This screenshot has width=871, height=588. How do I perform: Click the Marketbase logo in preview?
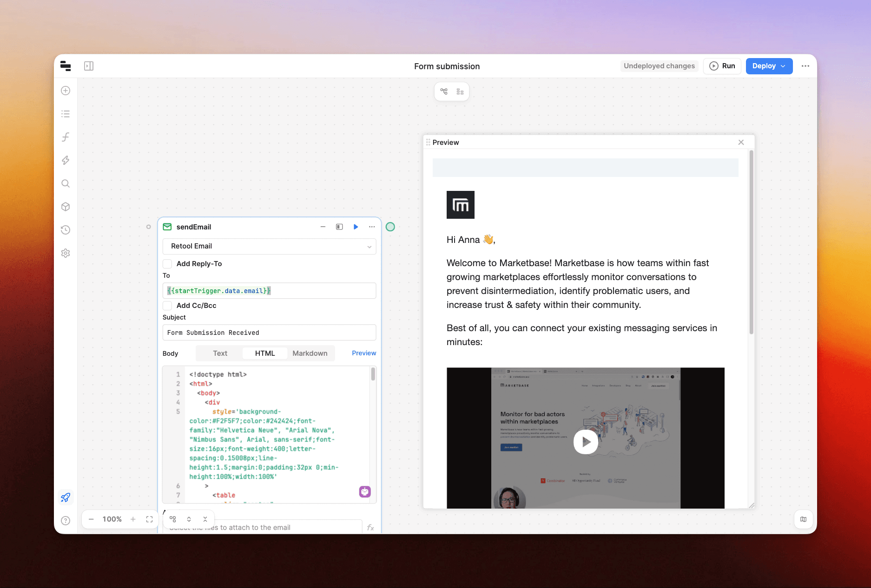click(461, 205)
